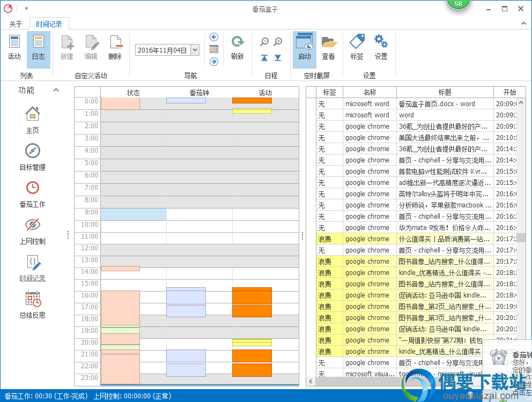Open the quick access toolbar dropdown
532x402 pixels.
coord(26,9)
